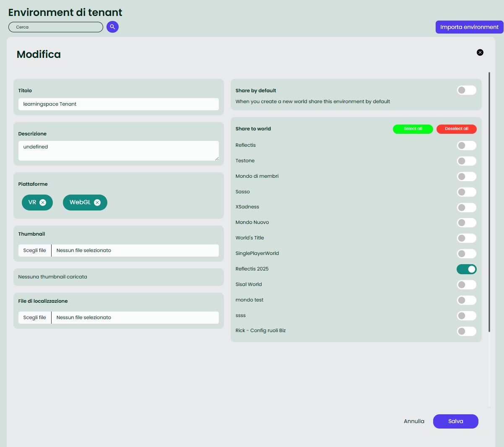Enable the Share by default toggle

[x=466, y=90]
